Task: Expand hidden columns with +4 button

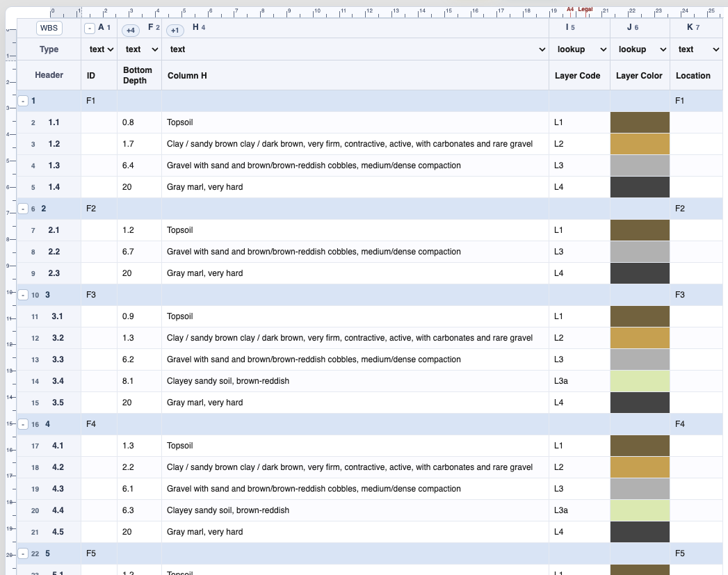Action: click(x=131, y=31)
